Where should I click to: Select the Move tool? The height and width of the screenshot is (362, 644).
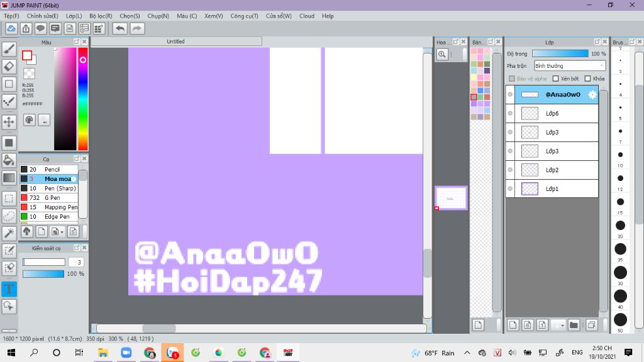click(x=9, y=122)
